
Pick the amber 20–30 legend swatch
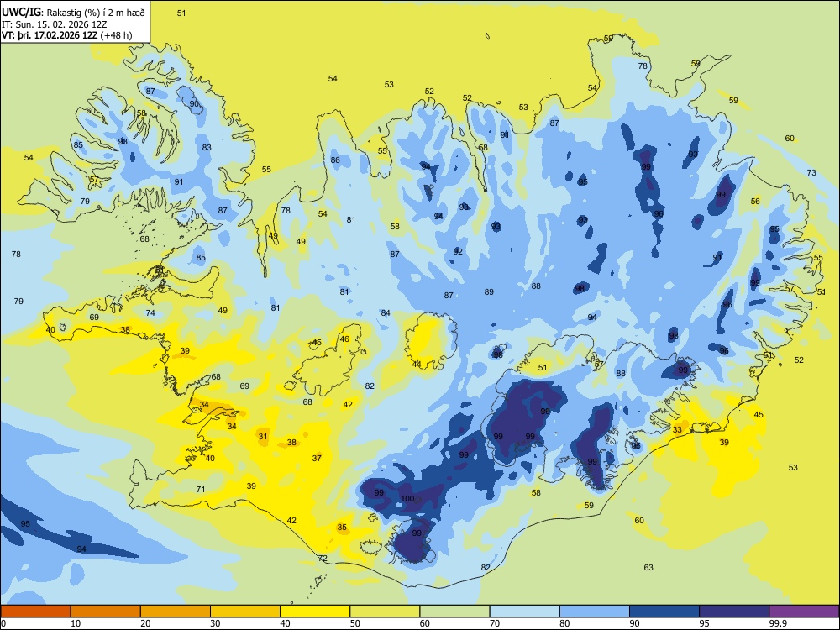(176, 612)
